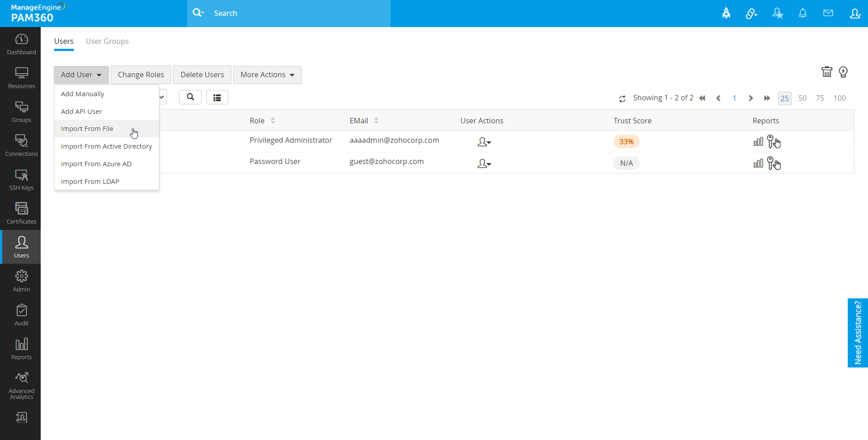Click the Change Roles button
Viewport: 868px width, 440px height.
[141, 75]
